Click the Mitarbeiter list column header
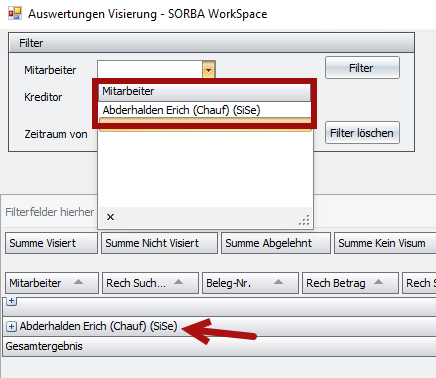 [205, 92]
